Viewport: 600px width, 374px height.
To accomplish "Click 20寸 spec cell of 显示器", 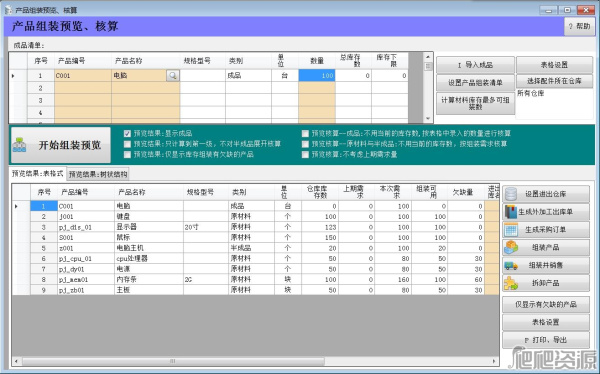I will tap(206, 227).
